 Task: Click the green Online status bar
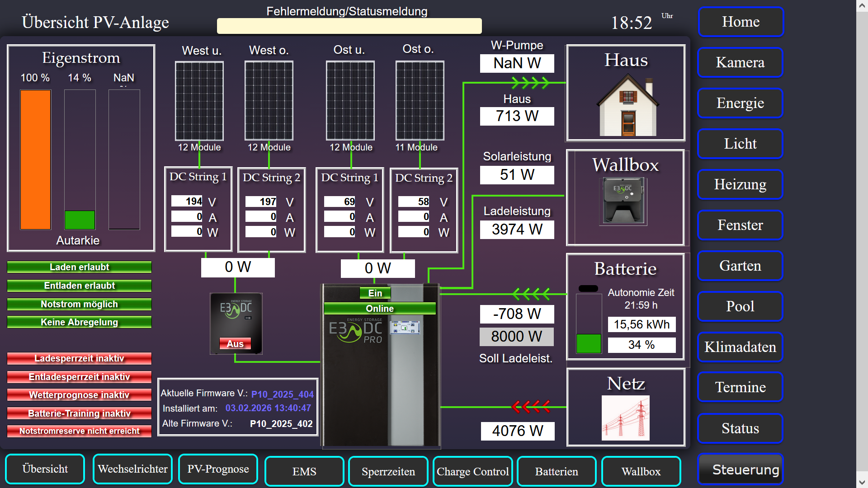coord(380,309)
